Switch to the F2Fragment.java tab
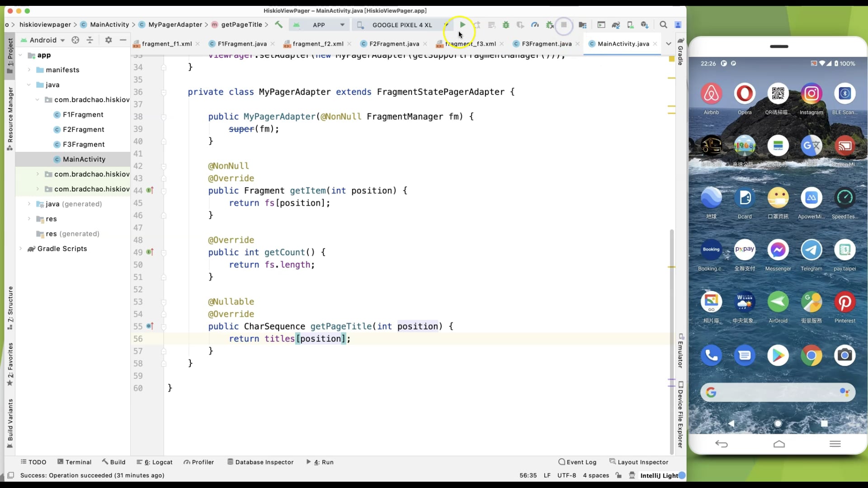The height and width of the screenshot is (488, 868). pos(394,44)
